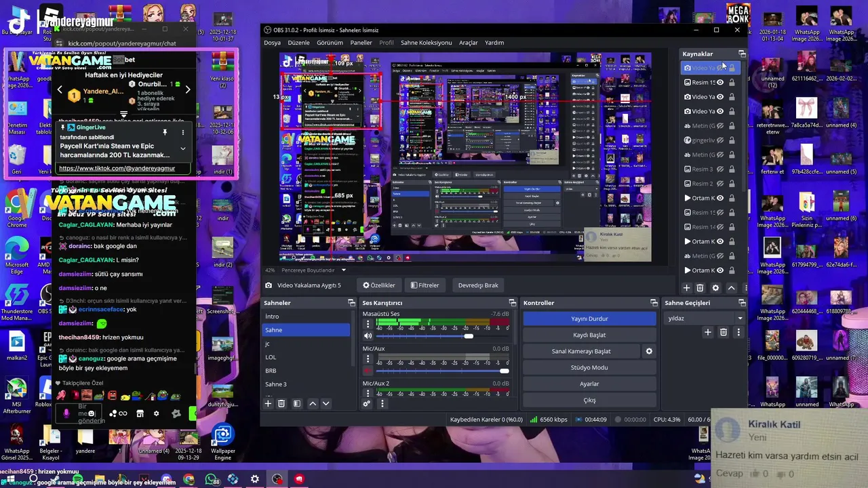Open advanced audio properties gear in mixer
This screenshot has width=868, height=488.
(367, 403)
